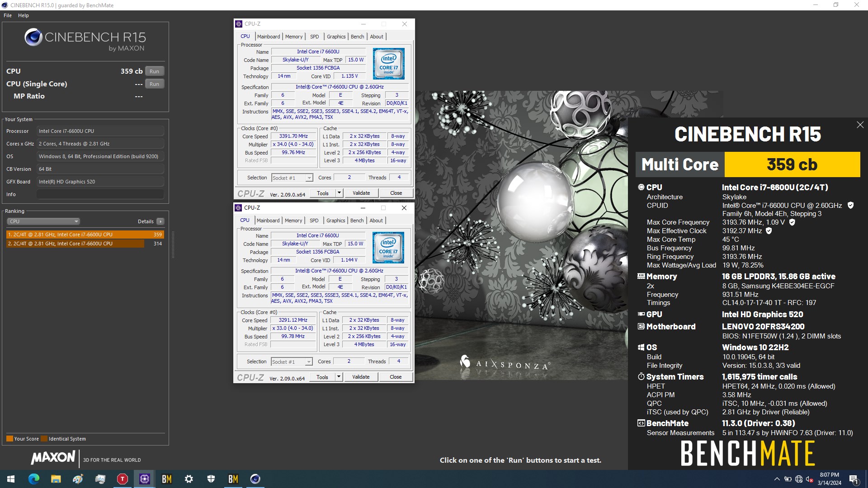Run the CPU (Single Core) test
Viewport: 868px width, 488px height.
pos(155,84)
